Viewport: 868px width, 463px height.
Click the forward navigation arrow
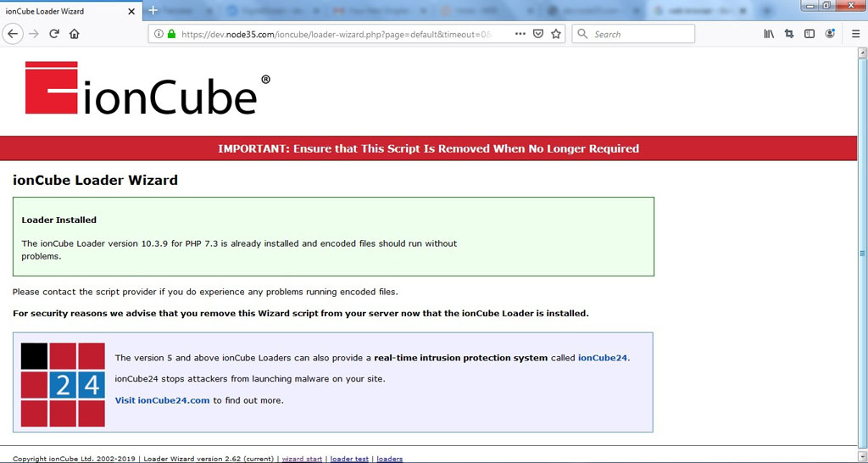(x=34, y=34)
